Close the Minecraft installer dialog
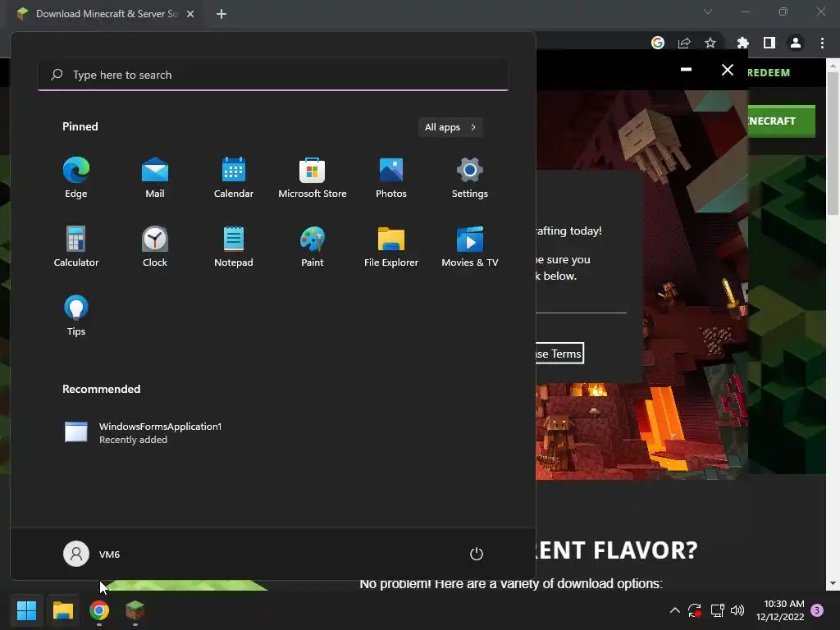The image size is (840, 630). coord(727,70)
